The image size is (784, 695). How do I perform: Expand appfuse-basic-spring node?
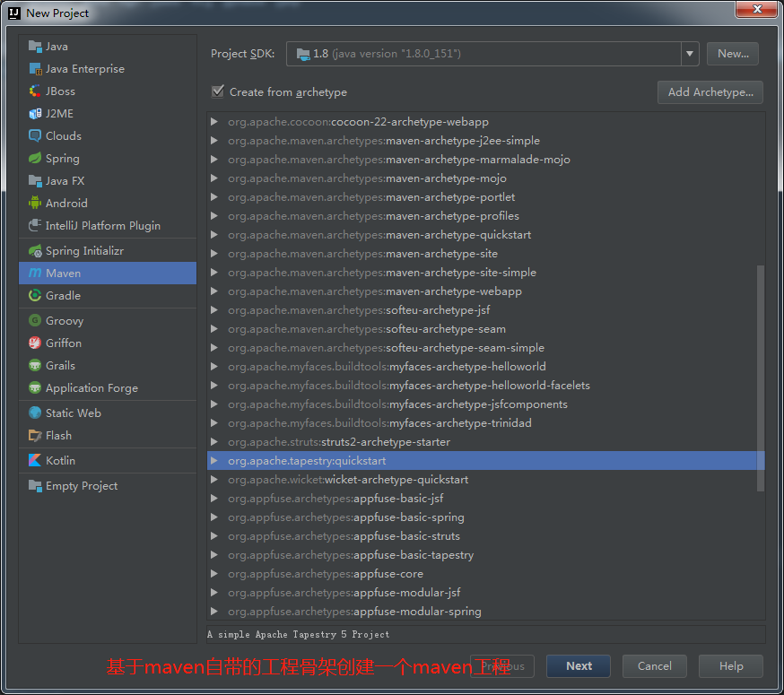coord(214,517)
